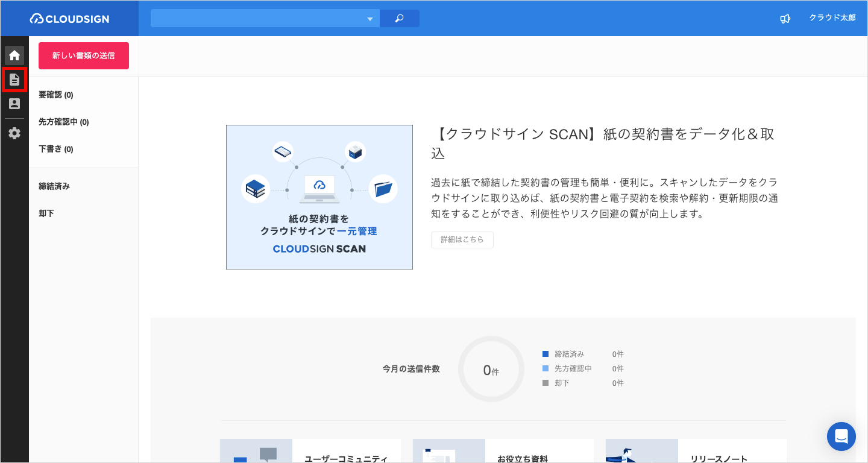Select 要確認 (0) in the list
Viewport: 868px width, 463px height.
click(x=56, y=95)
